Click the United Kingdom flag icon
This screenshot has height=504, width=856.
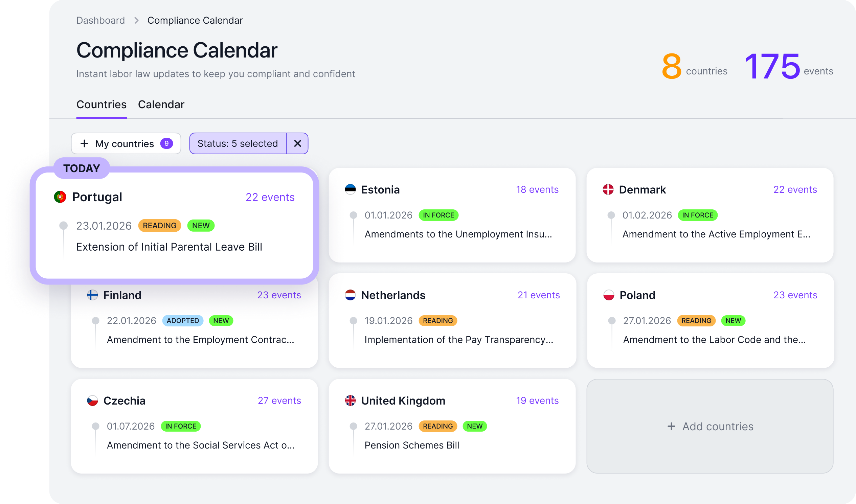(351, 401)
